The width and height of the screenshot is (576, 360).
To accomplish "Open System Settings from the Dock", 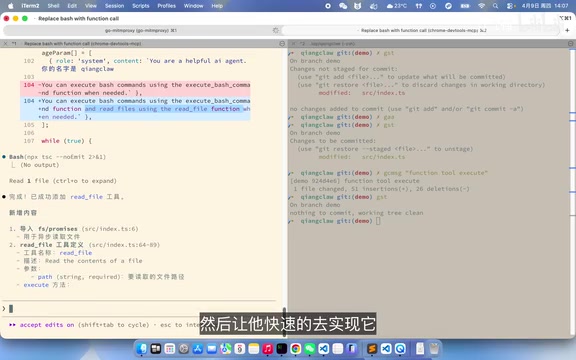I will click(x=184, y=348).
